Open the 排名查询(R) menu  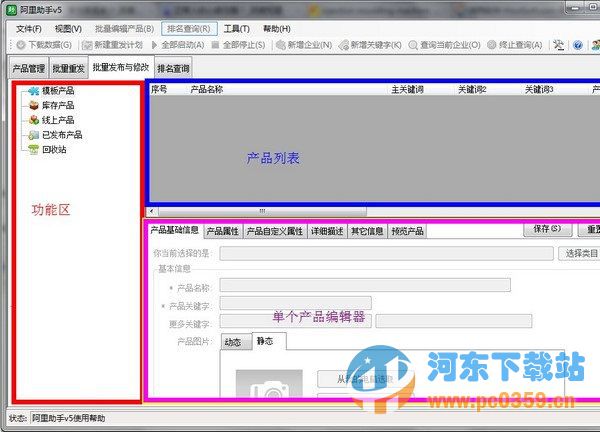[189, 29]
